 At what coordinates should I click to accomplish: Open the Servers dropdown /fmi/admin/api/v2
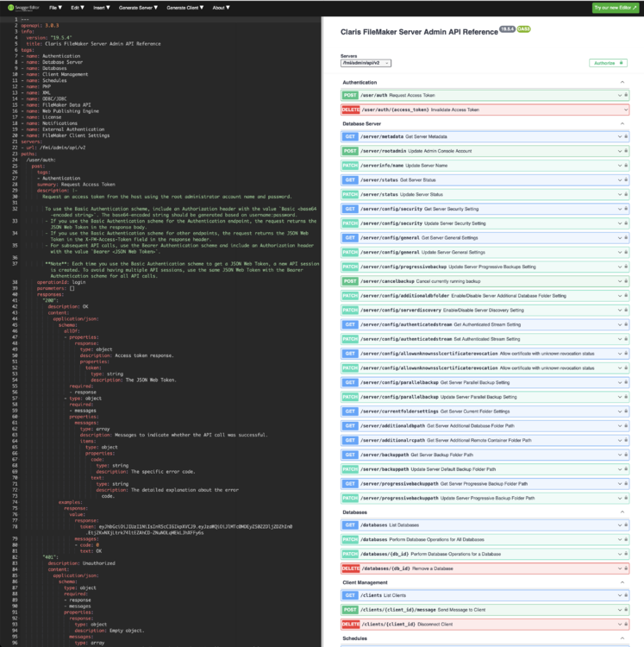point(366,63)
